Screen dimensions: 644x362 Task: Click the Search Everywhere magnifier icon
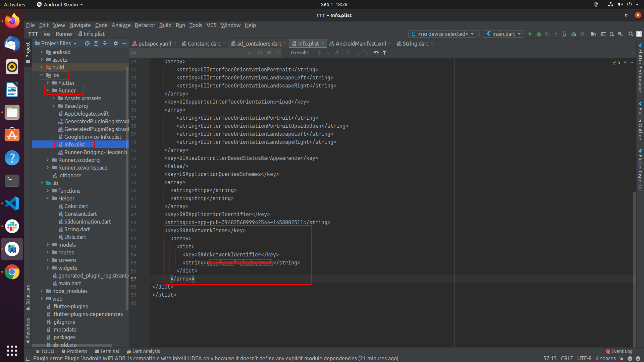pos(631,34)
